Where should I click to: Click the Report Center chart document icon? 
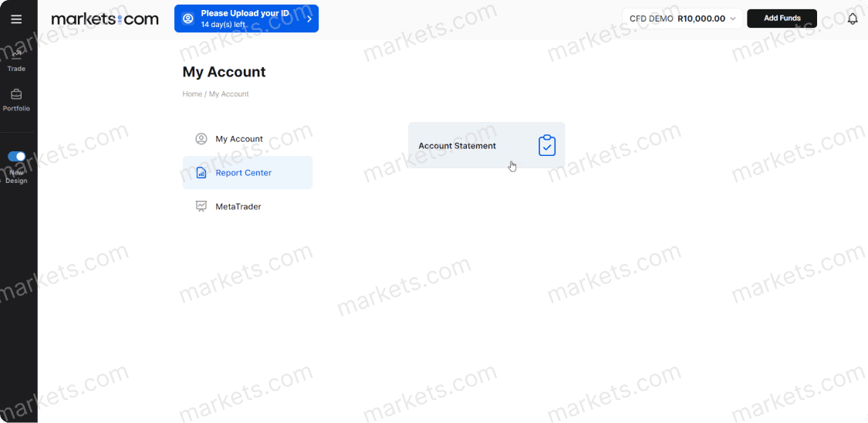tap(201, 173)
